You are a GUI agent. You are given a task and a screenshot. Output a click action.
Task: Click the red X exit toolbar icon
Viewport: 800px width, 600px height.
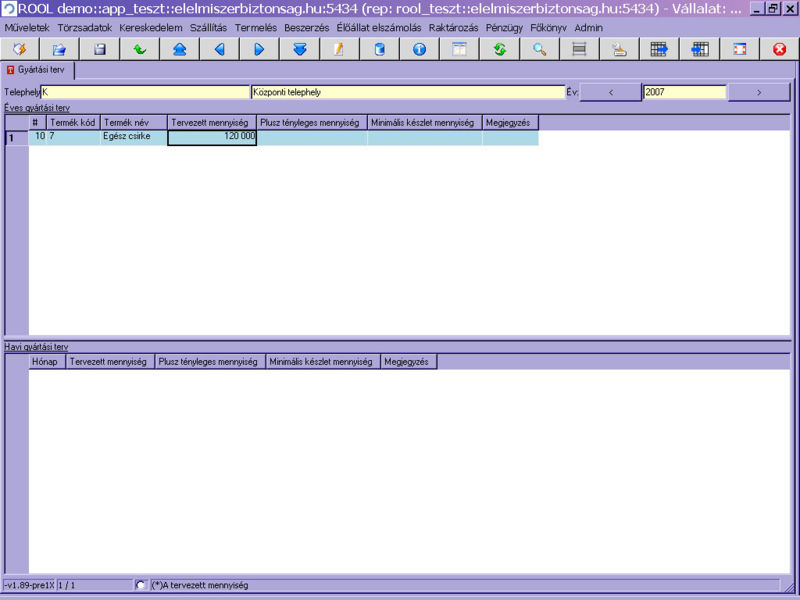pos(779,49)
